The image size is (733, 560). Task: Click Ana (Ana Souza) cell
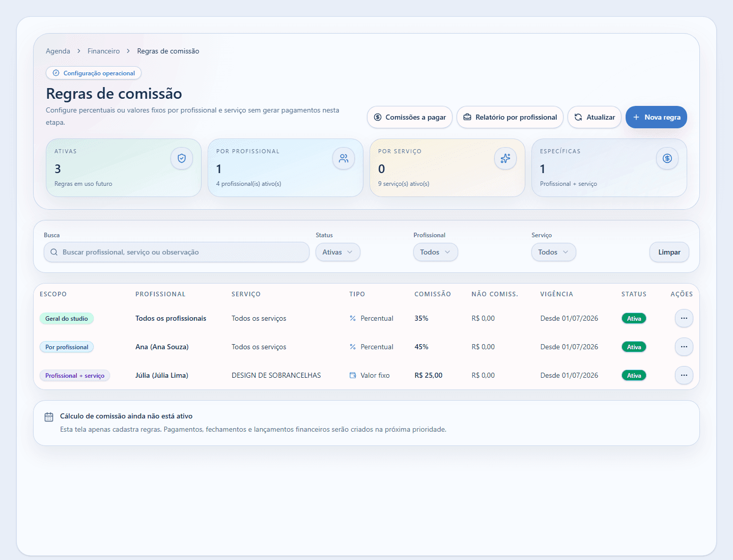(162, 347)
